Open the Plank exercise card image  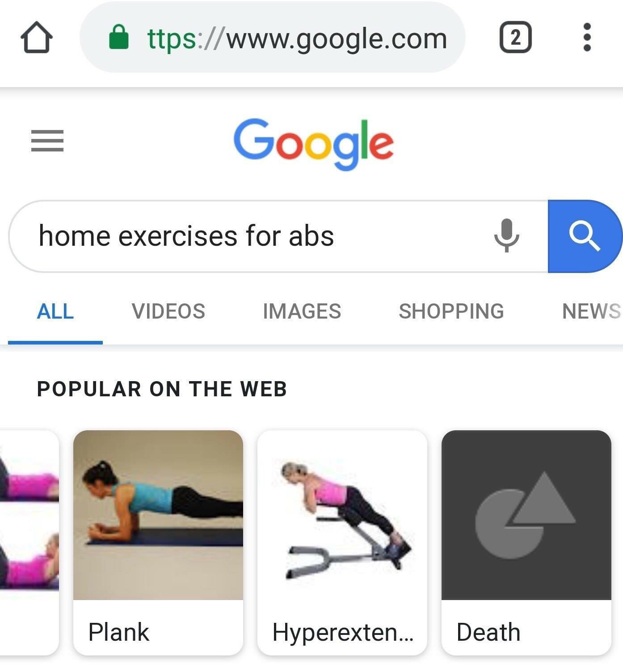point(158,515)
